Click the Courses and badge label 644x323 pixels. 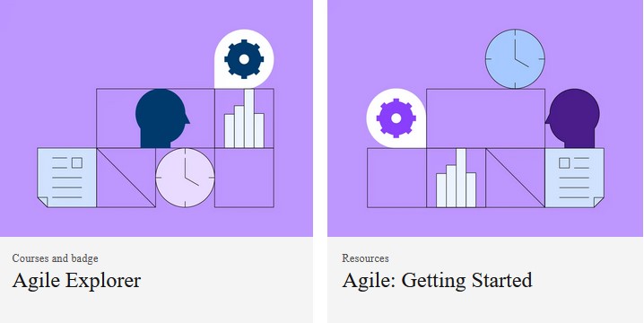pos(55,258)
